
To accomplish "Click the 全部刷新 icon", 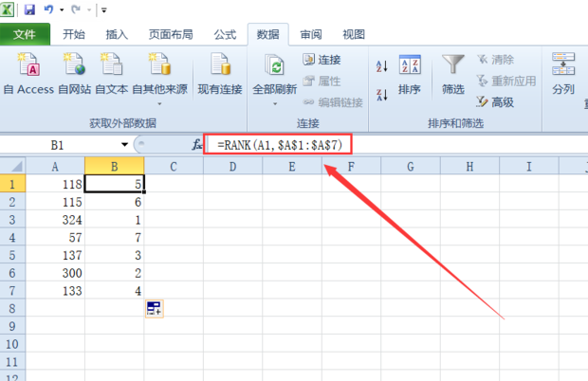I will pyautogui.click(x=275, y=64).
